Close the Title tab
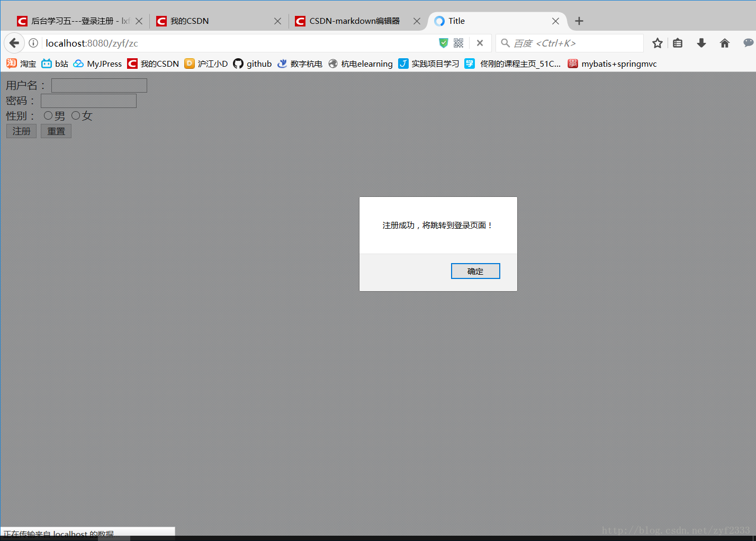Screen dimensions: 756x541 point(555,21)
